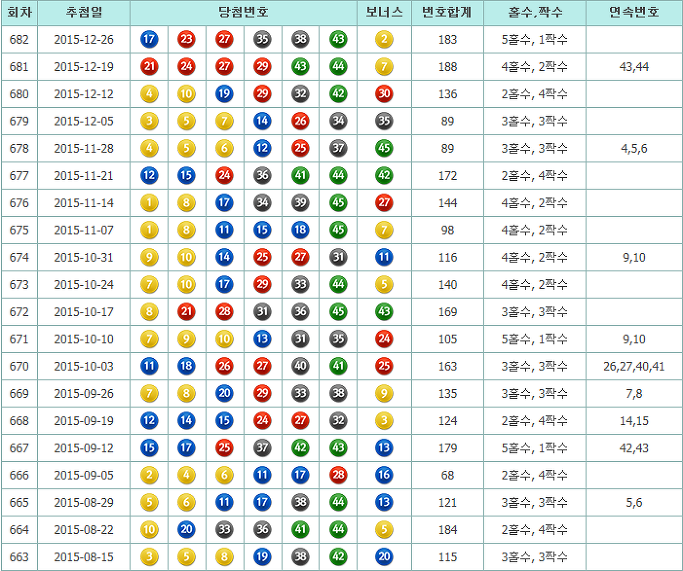The image size is (683, 571).
Task: Select blue ball 18 in round 675
Action: pyautogui.click(x=300, y=230)
